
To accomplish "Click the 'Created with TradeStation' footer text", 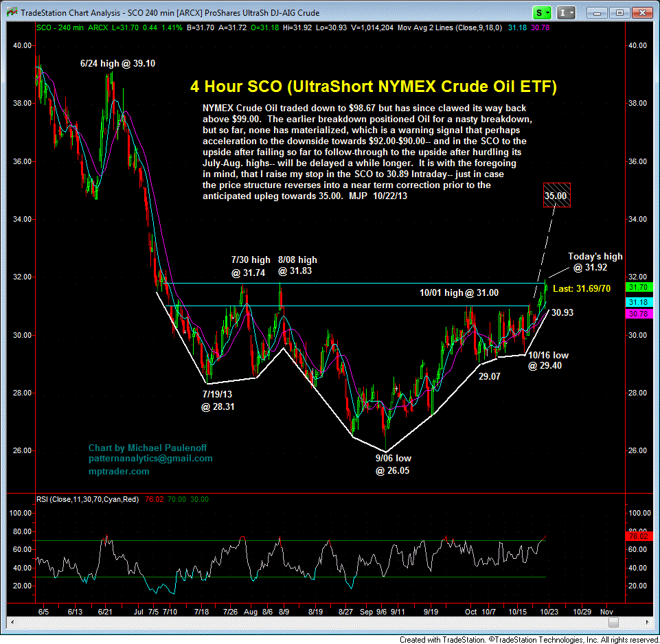I will (442, 639).
